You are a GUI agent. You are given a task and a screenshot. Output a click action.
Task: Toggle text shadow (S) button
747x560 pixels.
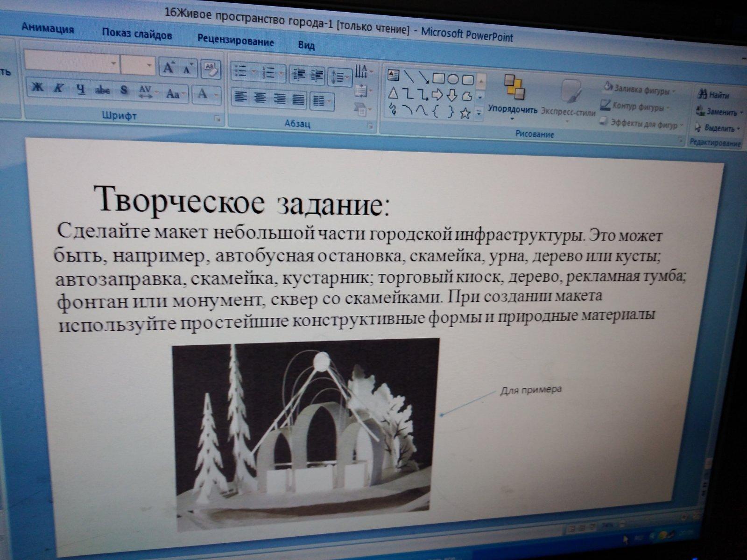124,91
